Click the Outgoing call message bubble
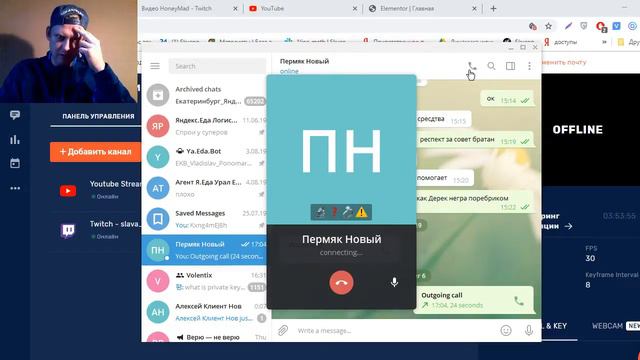 [474, 300]
